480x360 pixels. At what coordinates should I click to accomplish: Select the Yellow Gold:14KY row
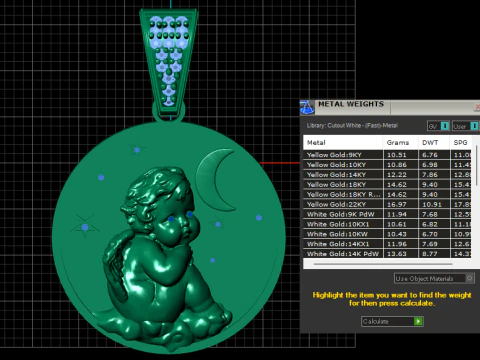[387, 175]
